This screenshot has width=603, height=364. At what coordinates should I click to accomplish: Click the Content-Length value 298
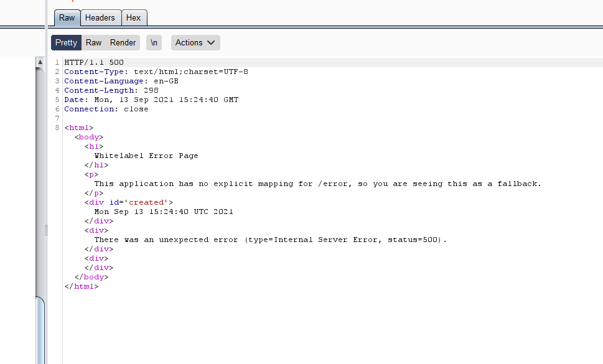coord(151,90)
